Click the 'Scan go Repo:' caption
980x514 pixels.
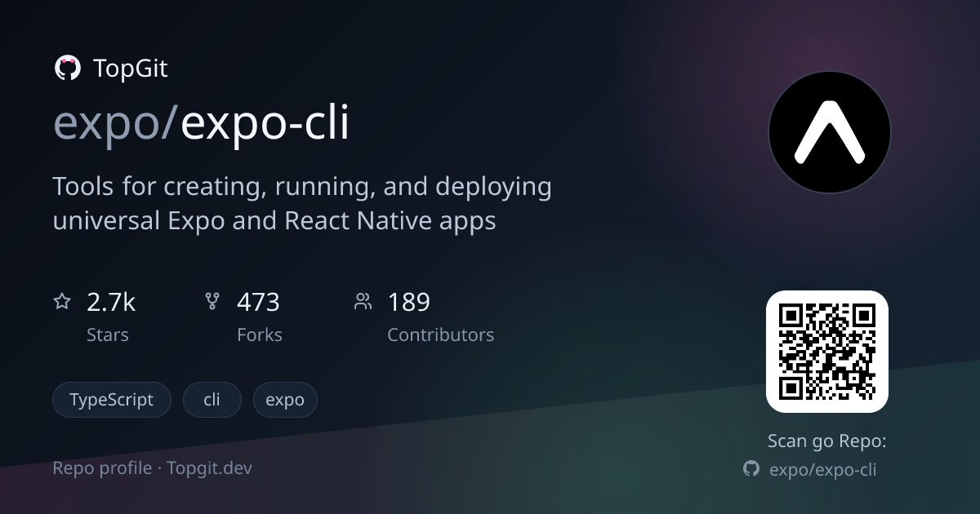826,441
